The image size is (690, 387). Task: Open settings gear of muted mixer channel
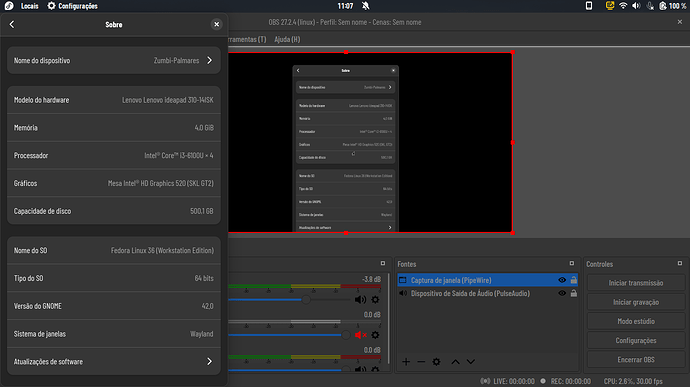[x=375, y=335]
